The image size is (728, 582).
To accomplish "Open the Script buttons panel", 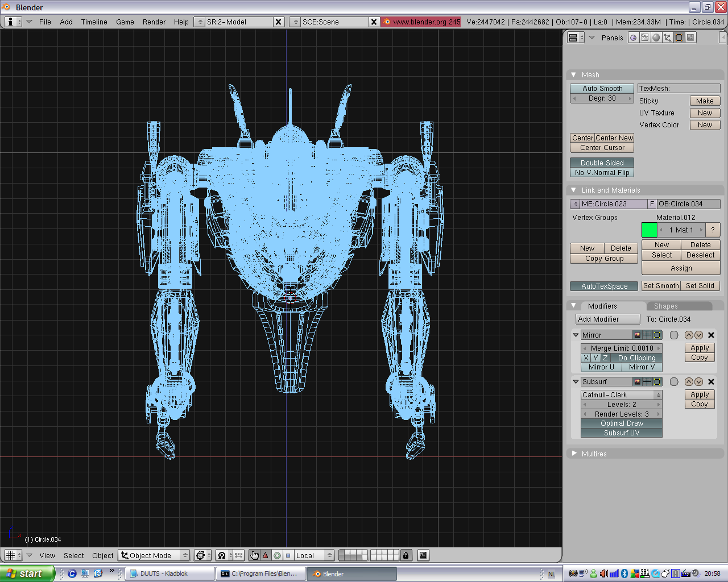I will pyautogui.click(x=644, y=37).
